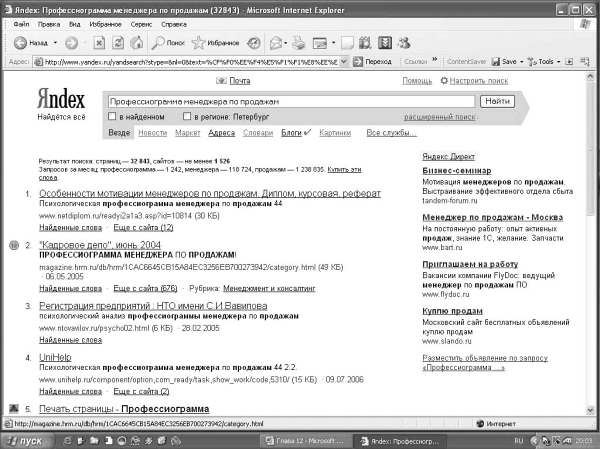
Task: Open the History toolbar icon
Action: [253, 43]
